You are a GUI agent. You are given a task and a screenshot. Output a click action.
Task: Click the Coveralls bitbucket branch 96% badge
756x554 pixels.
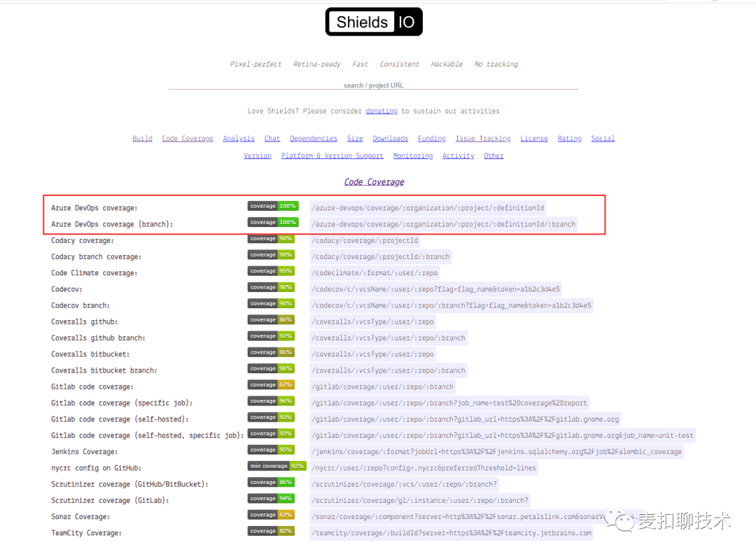272,368
